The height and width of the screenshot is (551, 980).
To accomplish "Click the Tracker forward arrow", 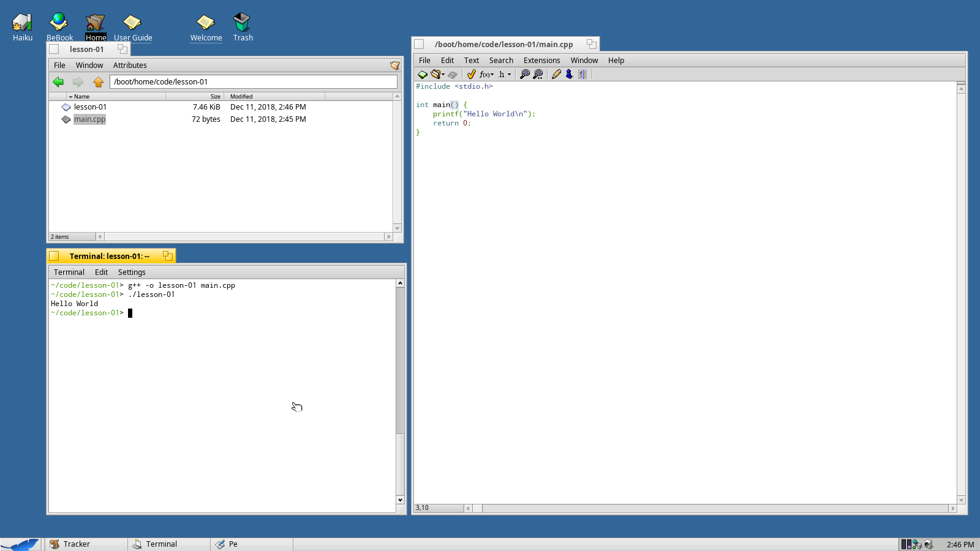I will 78,81.
